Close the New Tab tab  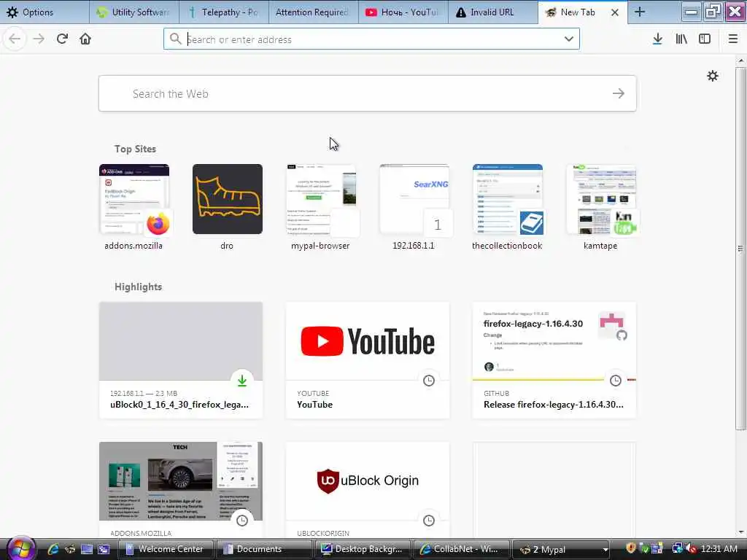click(x=615, y=12)
